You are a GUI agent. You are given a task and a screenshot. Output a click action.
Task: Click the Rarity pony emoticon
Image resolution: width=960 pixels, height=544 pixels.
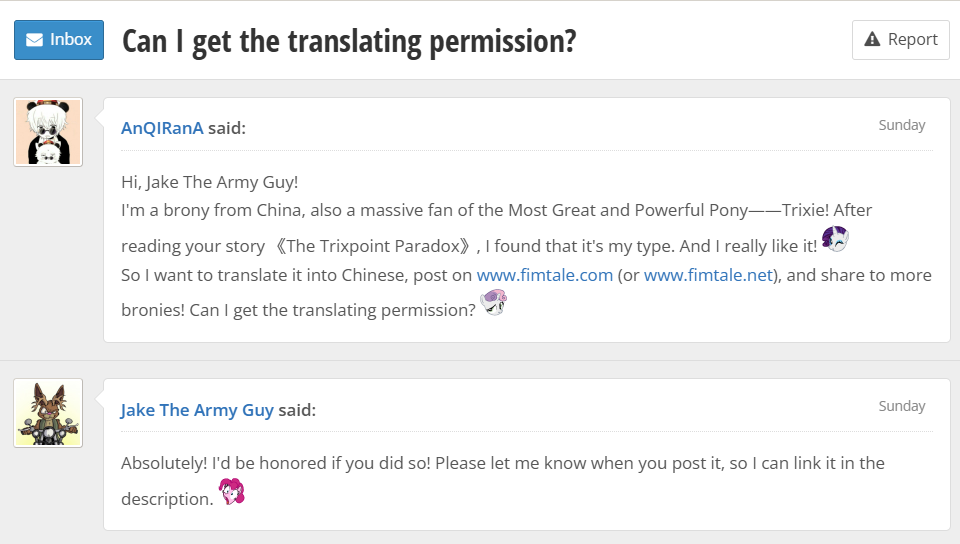(835, 239)
